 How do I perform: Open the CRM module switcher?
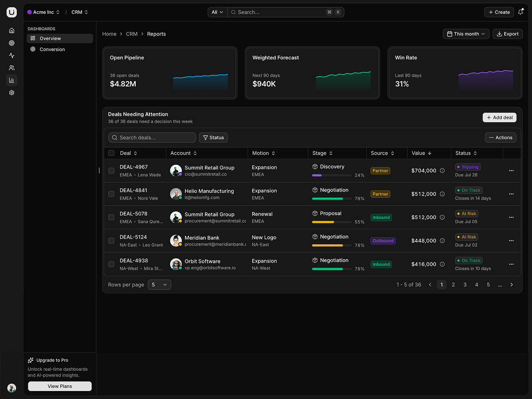(80, 12)
